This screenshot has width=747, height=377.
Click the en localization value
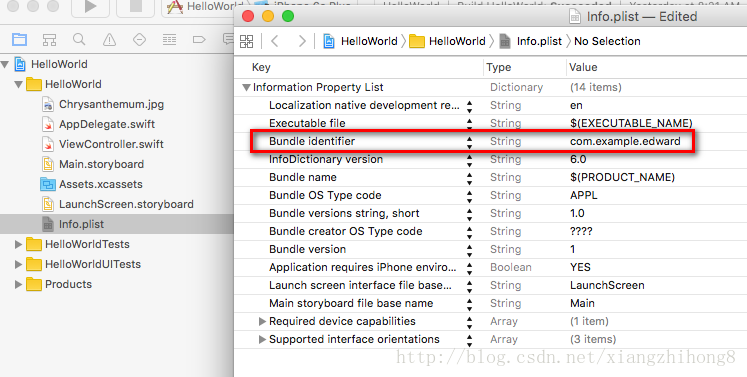click(576, 106)
